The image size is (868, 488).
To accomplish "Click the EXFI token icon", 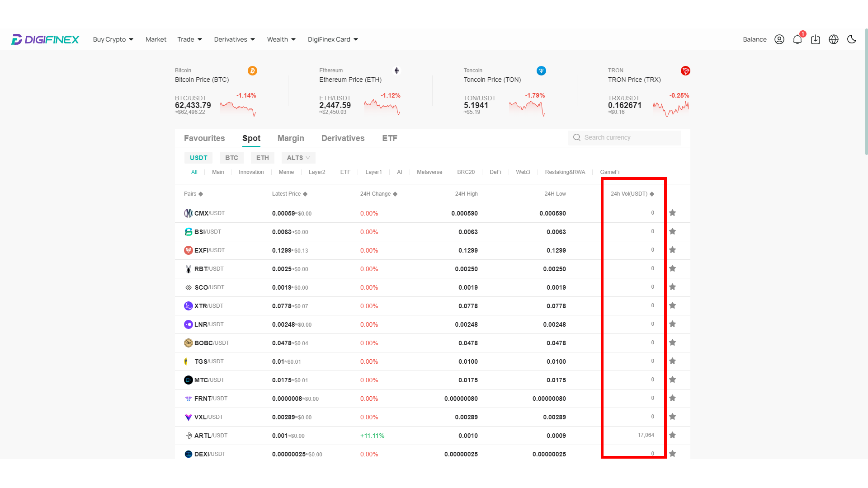I will coord(189,250).
